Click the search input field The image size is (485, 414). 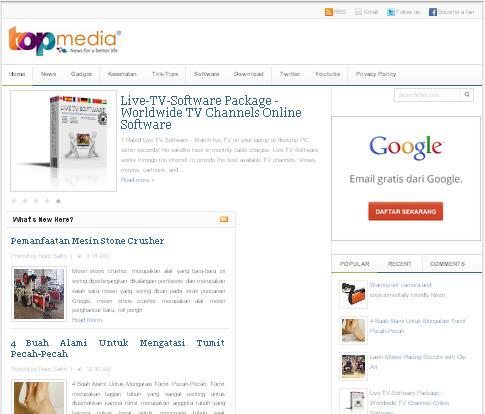[427, 95]
